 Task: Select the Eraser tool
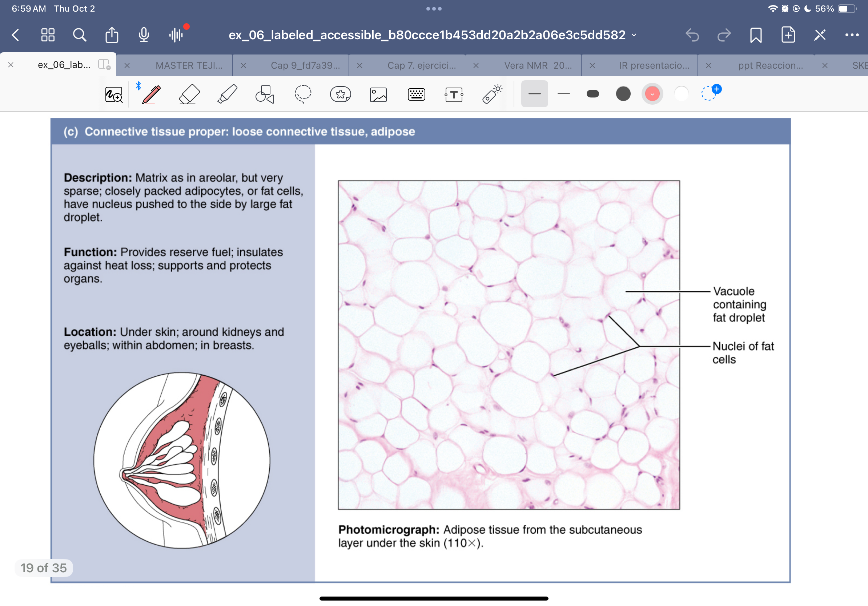pyautogui.click(x=189, y=94)
